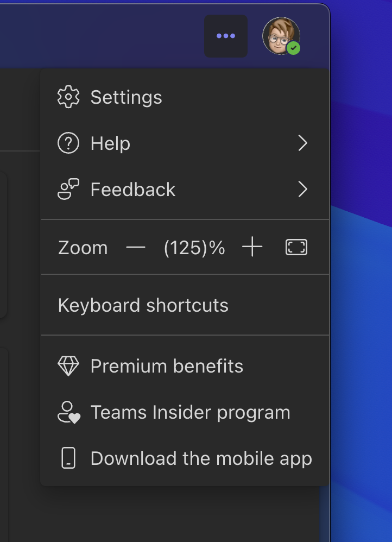Click the Premium benefits diamond icon

(x=68, y=365)
